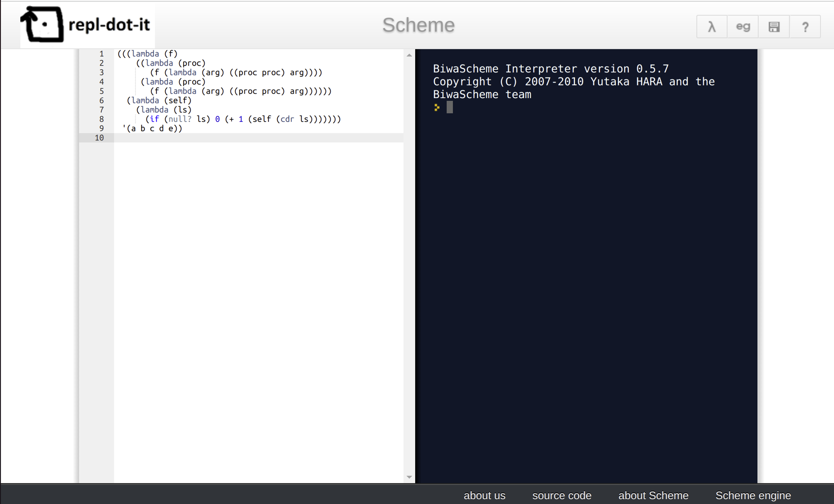Image resolution: width=834 pixels, height=504 pixels.
Task: Click the '(a b c d e)) list on line 9
Action: (152, 128)
